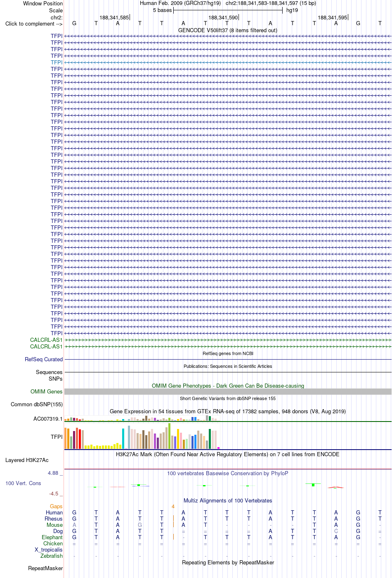Click the hg19 label next to scale
The image size is (392, 578).
292,10
